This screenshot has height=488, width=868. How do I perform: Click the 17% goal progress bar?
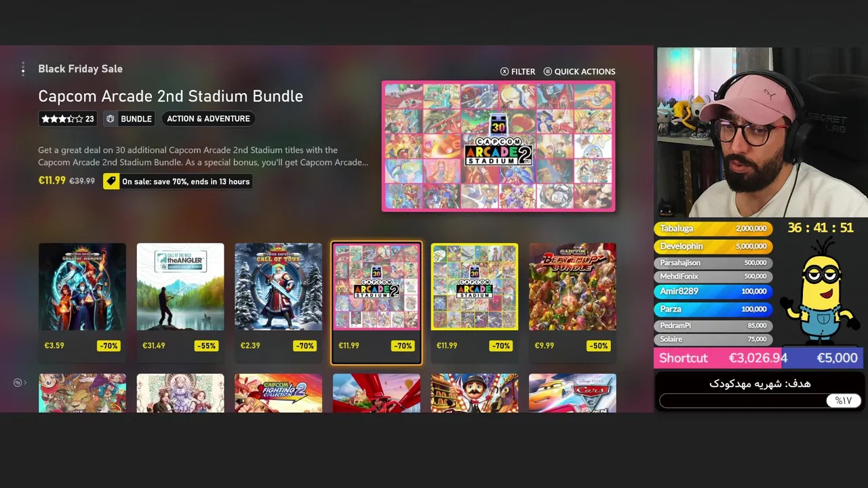click(760, 401)
